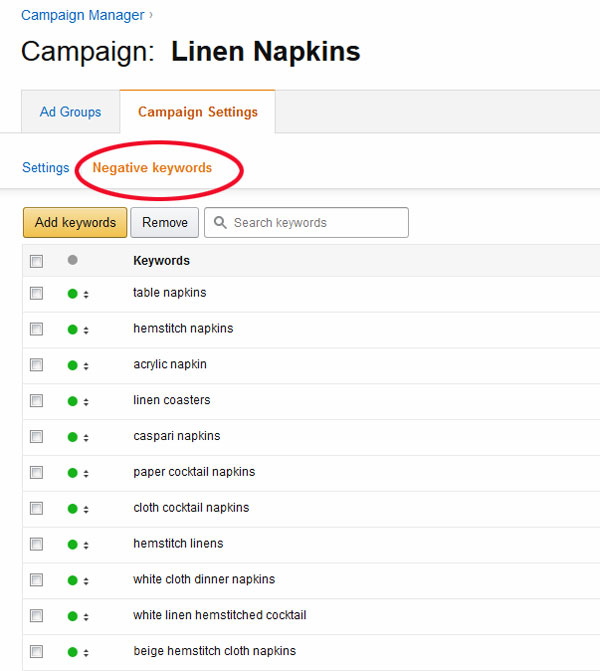Click the Keywords column header
The image size is (600, 671).
point(161,261)
